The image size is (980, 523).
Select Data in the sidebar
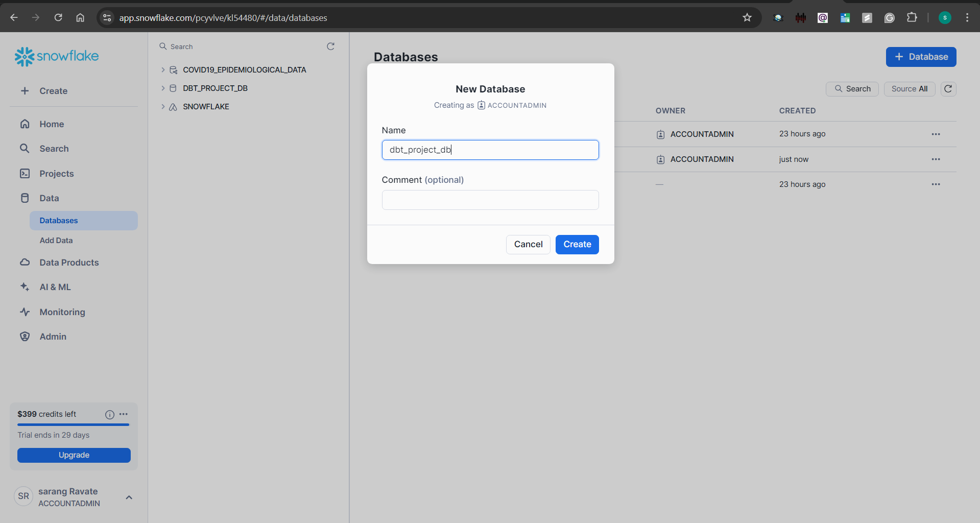tap(49, 198)
